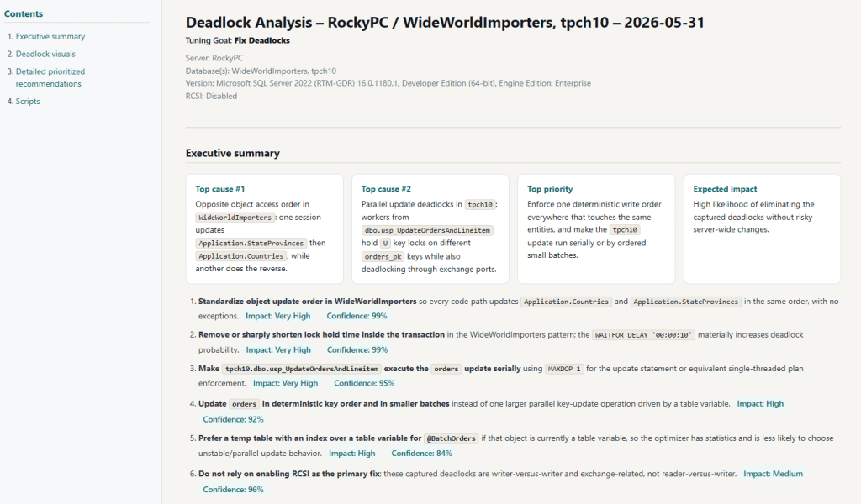
Task: Click dbo.usp_UpdateOrdersAndLineitem code tag in Top cause #2
Action: coord(427,230)
